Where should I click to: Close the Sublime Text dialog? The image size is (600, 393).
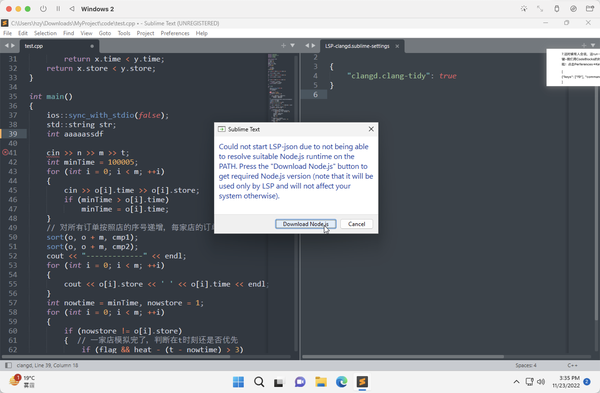pos(371,129)
